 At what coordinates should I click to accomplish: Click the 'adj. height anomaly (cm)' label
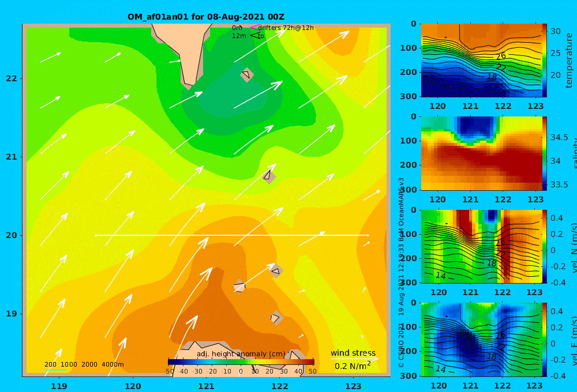(x=241, y=354)
